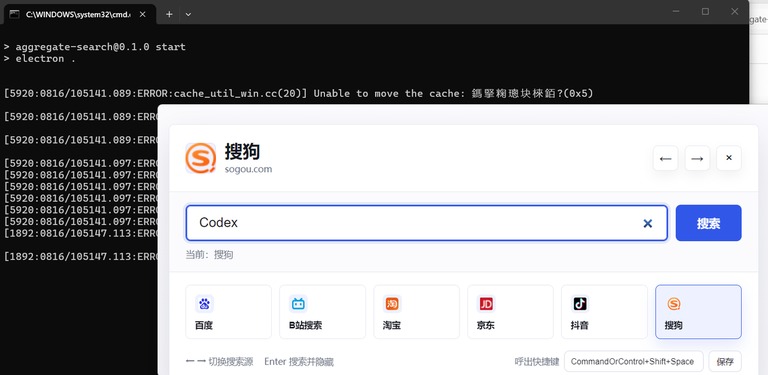The image size is (768, 375).
Task: Click the '切换搜索源' hint text
Action: coord(231,362)
